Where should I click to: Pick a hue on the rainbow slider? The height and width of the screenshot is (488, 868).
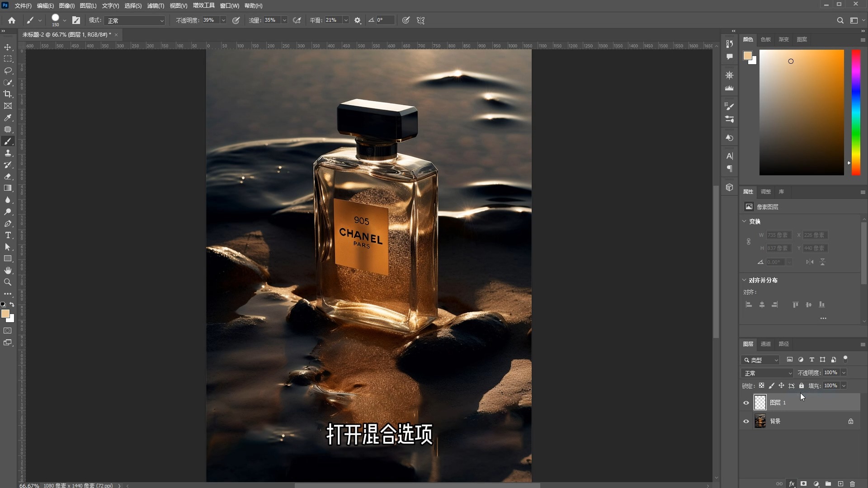pos(856,113)
